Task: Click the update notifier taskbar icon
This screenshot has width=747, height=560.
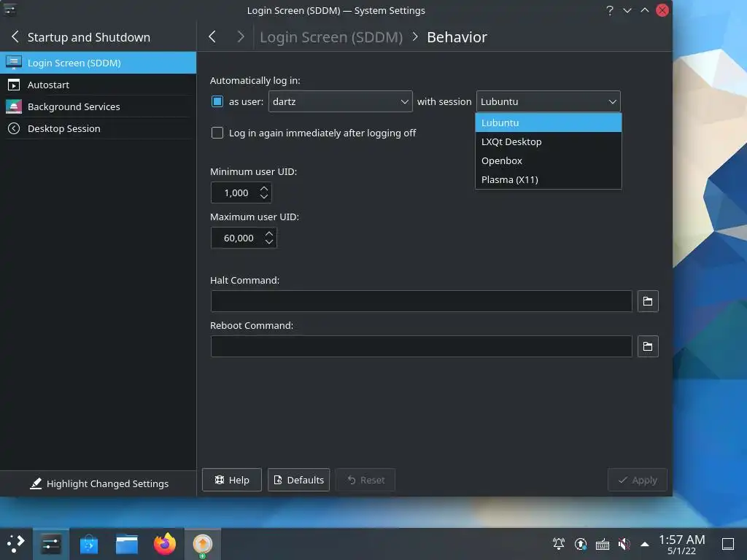Action: point(203,544)
